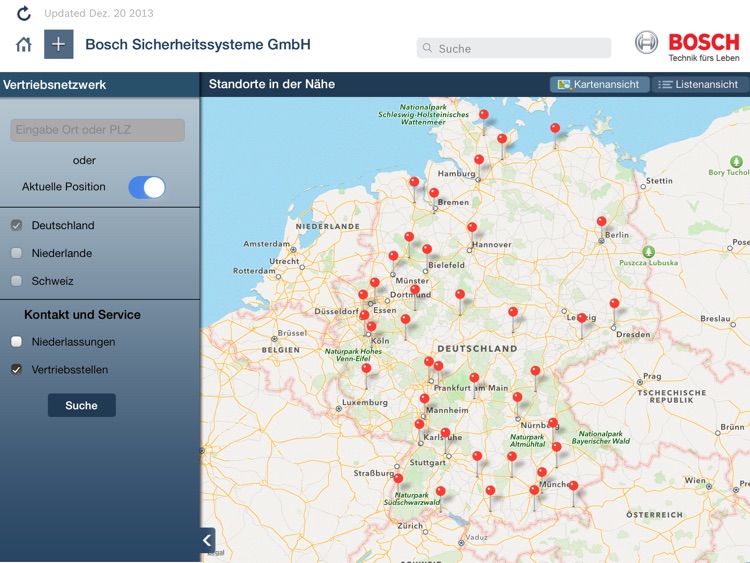Click the magnifier icon in the Suche field
Image resolution: width=750 pixels, height=563 pixels.
[x=428, y=48]
